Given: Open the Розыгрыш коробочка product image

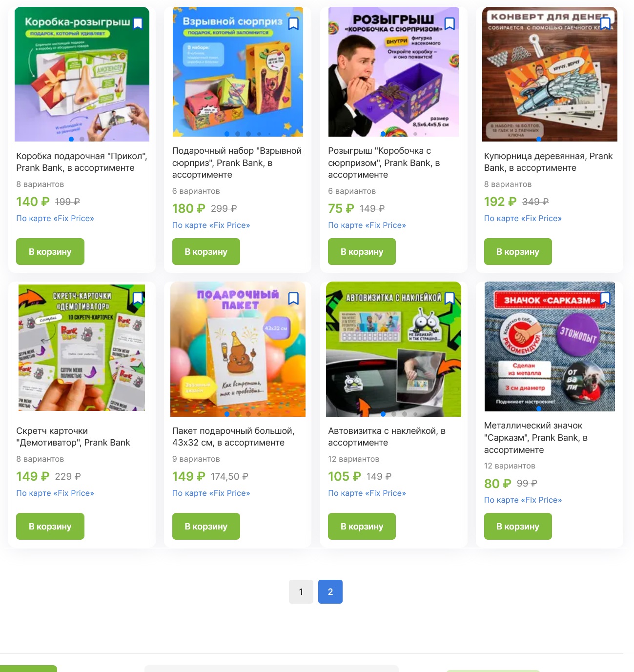Looking at the screenshot, I should (393, 72).
